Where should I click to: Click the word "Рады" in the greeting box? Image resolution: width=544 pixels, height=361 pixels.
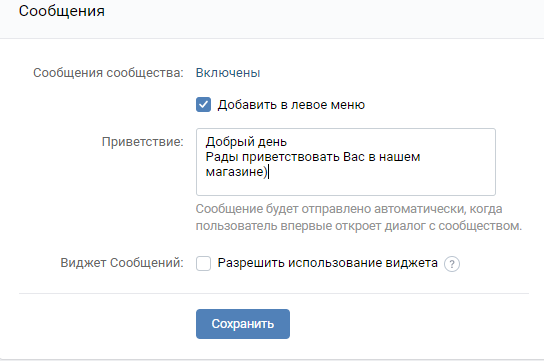(222, 157)
